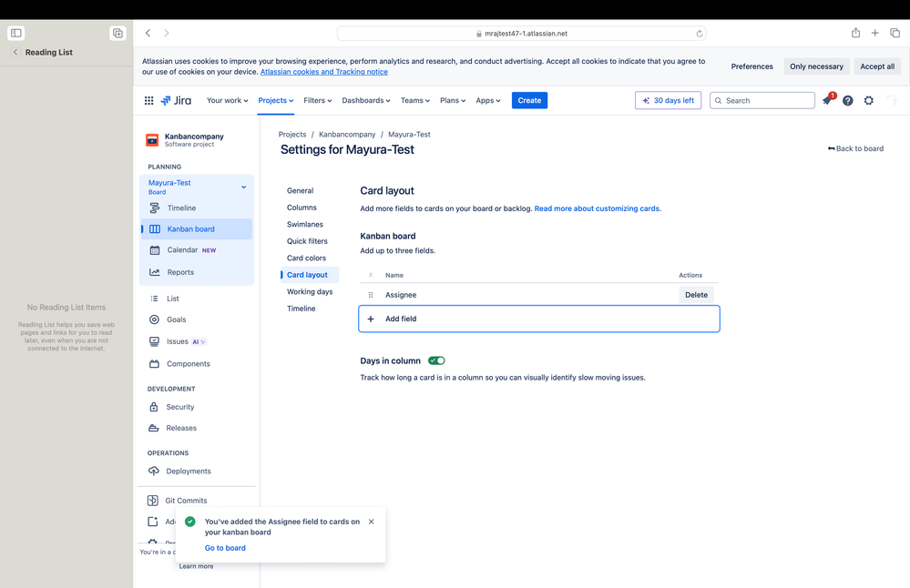Select the Working days settings tab
This screenshot has width=910, height=588.
coord(310,291)
